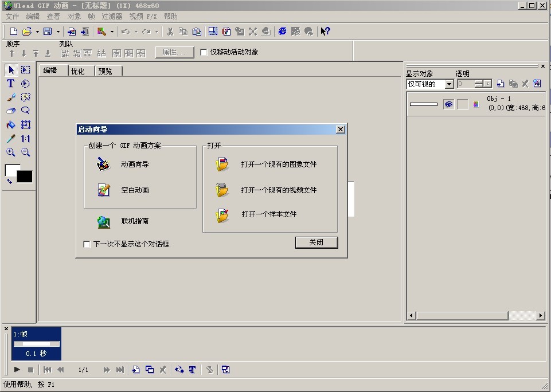Image resolution: width=551 pixels, height=392 pixels.
Task: Enable 仅移动活动对象 checkbox
Action: click(x=204, y=52)
